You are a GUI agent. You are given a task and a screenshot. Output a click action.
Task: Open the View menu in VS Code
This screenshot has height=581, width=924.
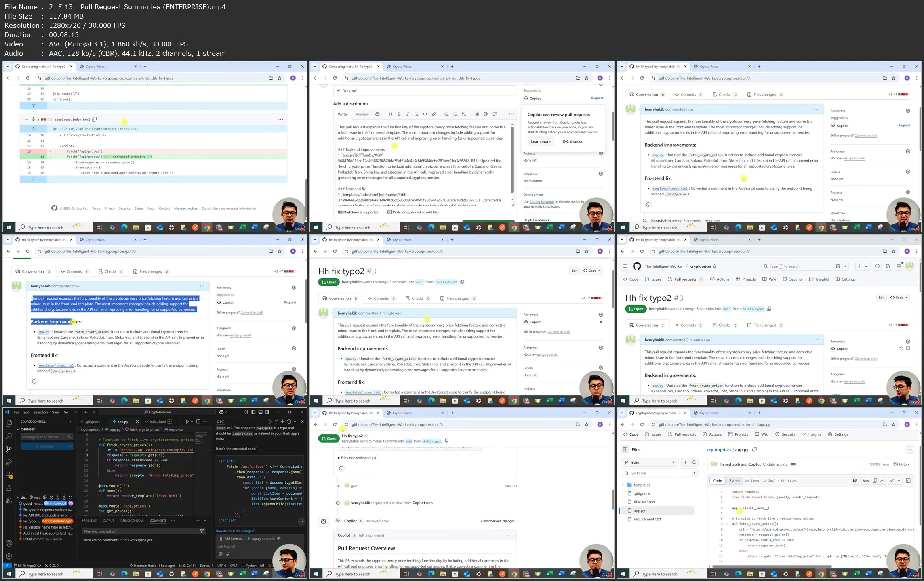[56, 412]
